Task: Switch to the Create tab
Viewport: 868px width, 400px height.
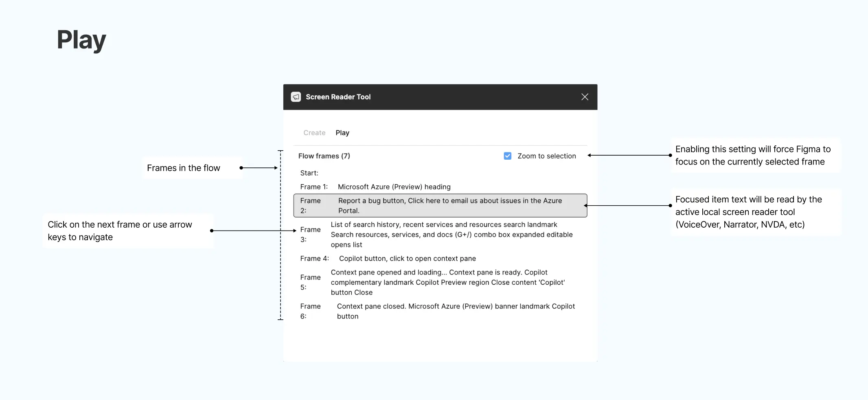Action: (x=314, y=132)
